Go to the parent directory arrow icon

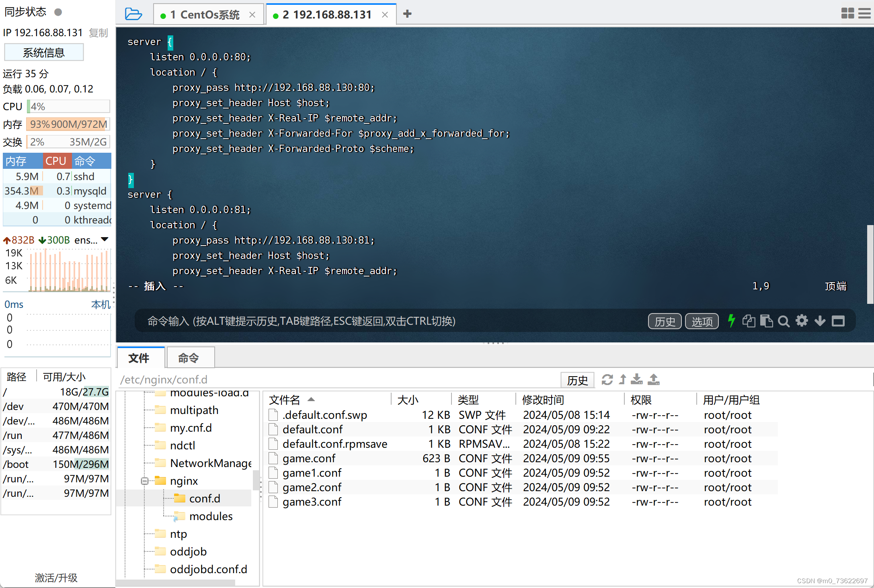pyautogui.click(x=622, y=379)
